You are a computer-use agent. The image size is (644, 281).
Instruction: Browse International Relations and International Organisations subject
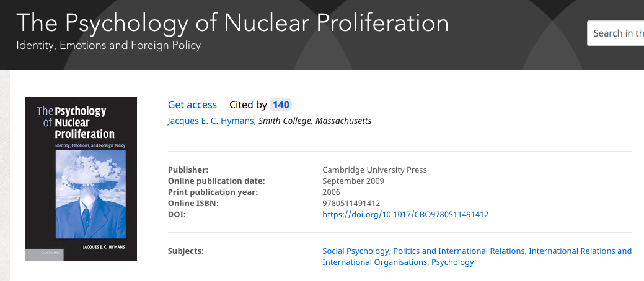(x=477, y=256)
